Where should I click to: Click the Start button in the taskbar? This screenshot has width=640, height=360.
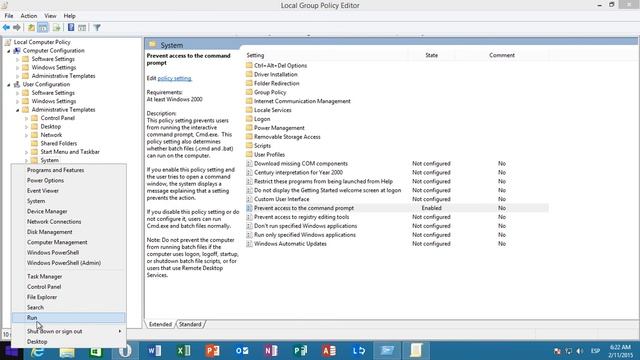pos(11,351)
